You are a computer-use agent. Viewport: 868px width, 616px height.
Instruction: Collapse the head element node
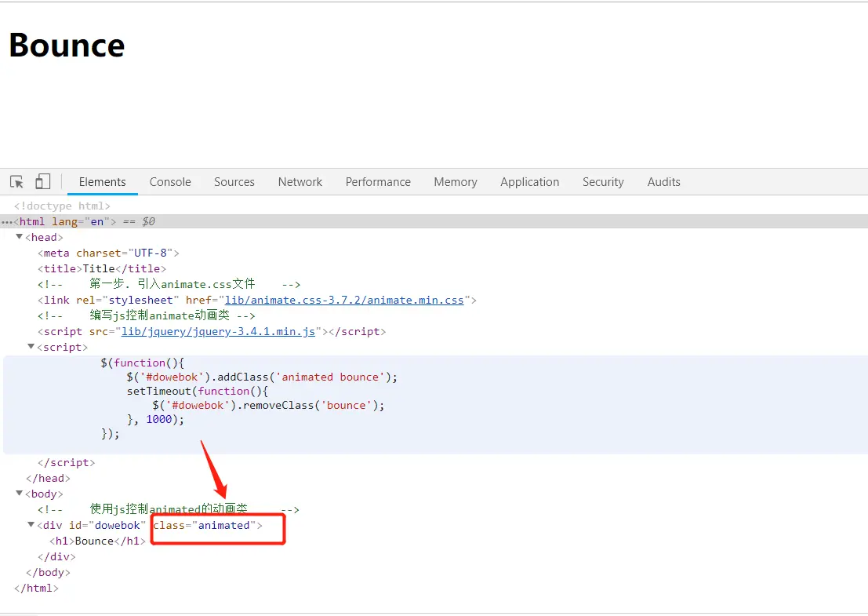[x=20, y=236]
